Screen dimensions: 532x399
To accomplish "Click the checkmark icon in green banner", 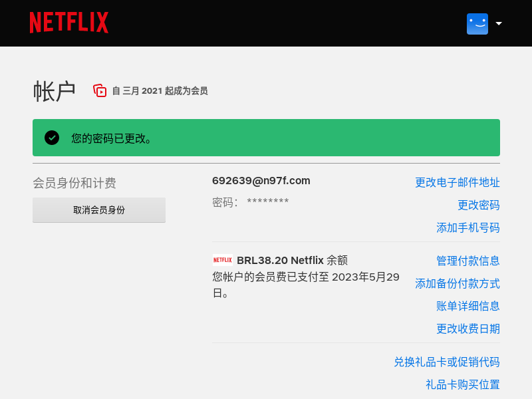I will (52, 138).
